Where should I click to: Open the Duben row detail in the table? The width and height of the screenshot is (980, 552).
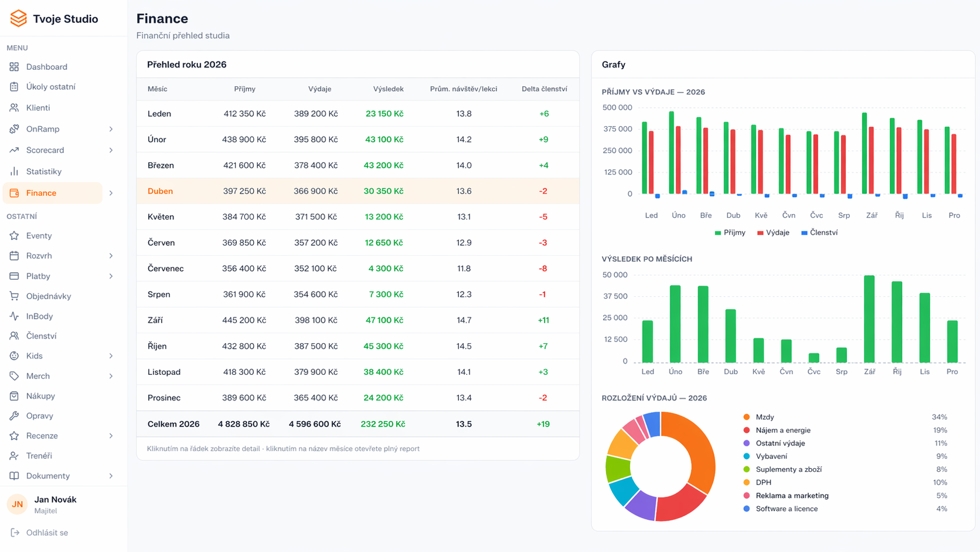pyautogui.click(x=358, y=191)
